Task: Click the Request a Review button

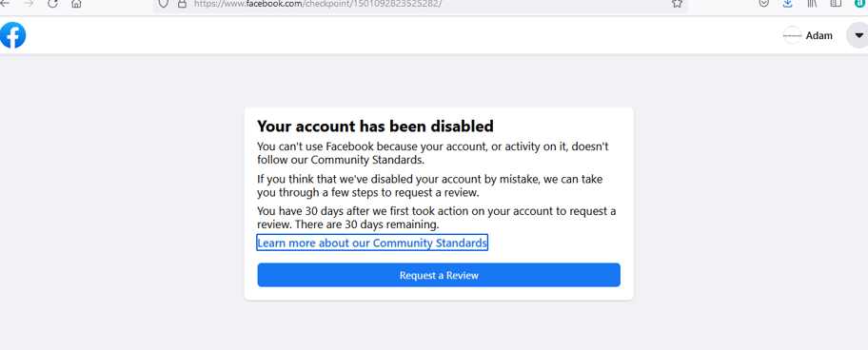Action: pyautogui.click(x=439, y=275)
